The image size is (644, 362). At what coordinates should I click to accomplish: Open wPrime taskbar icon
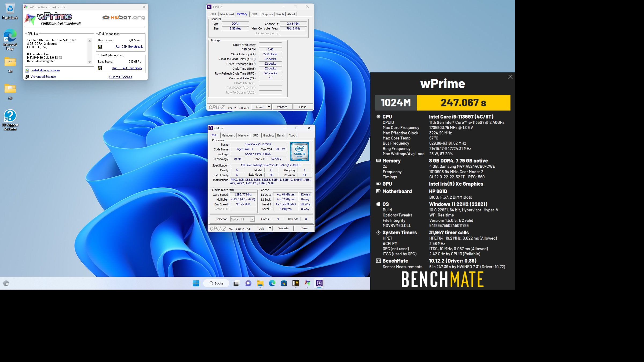point(308,283)
